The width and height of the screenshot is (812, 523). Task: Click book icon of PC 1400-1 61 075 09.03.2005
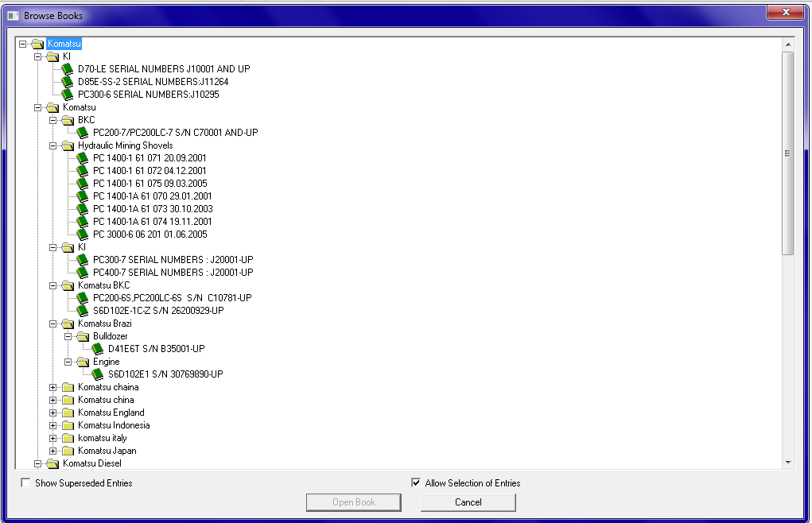[83, 183]
